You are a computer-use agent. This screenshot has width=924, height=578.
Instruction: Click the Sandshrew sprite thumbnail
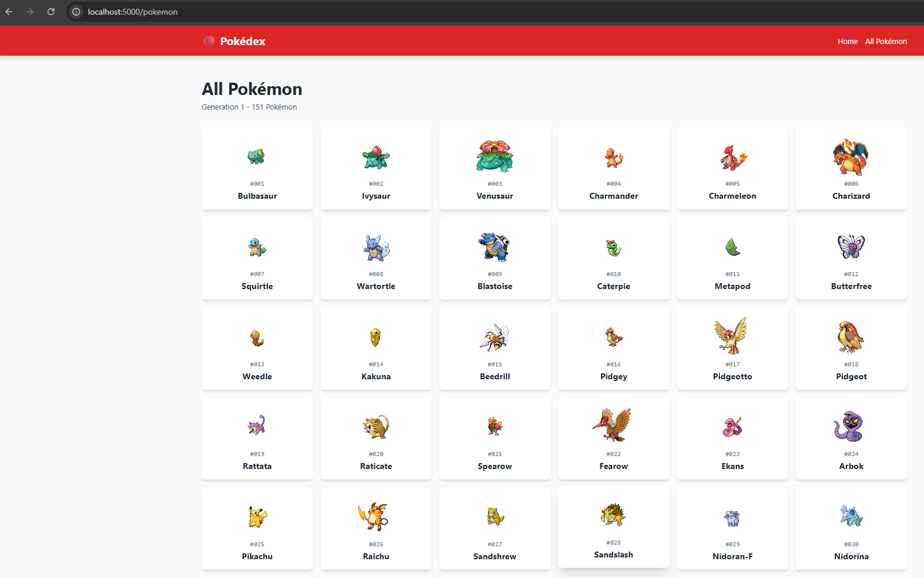point(495,516)
